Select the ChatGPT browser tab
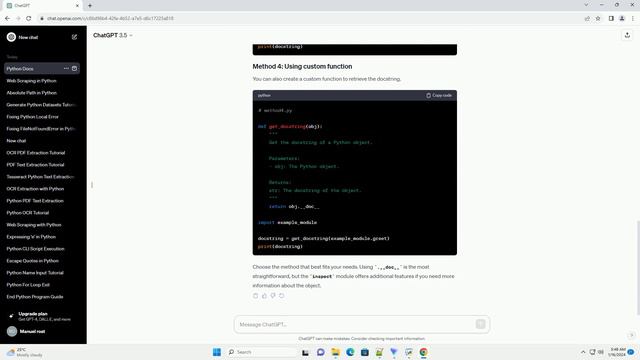The height and width of the screenshot is (360, 640). (x=43, y=6)
